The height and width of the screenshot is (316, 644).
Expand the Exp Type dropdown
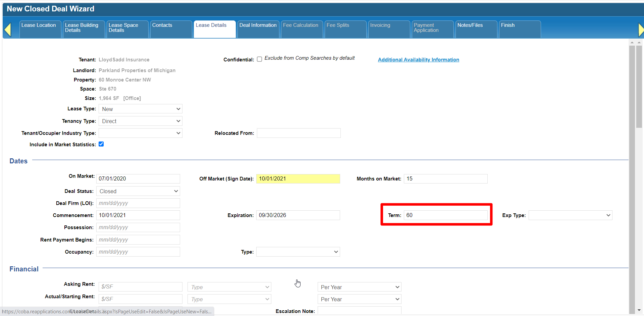tap(570, 215)
